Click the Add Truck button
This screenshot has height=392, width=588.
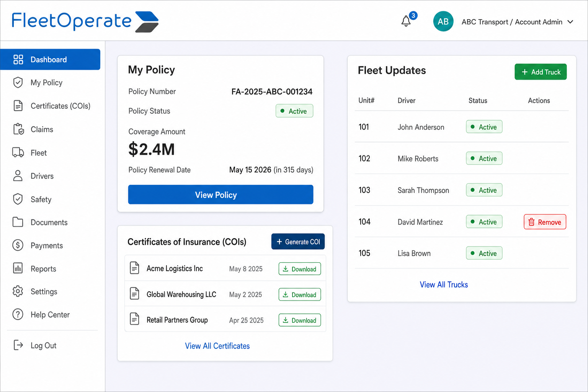pyautogui.click(x=541, y=72)
